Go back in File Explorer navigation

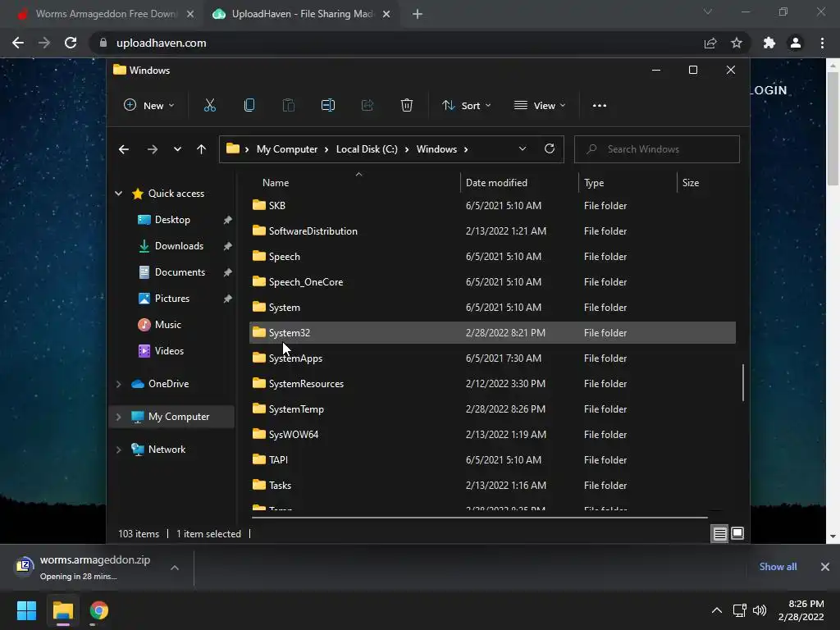click(x=124, y=149)
